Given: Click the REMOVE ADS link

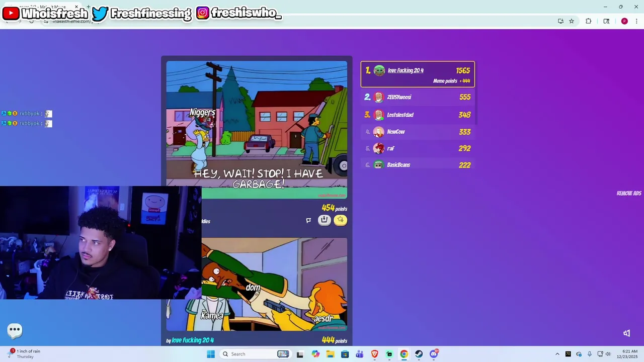Looking at the screenshot, I should [x=629, y=194].
